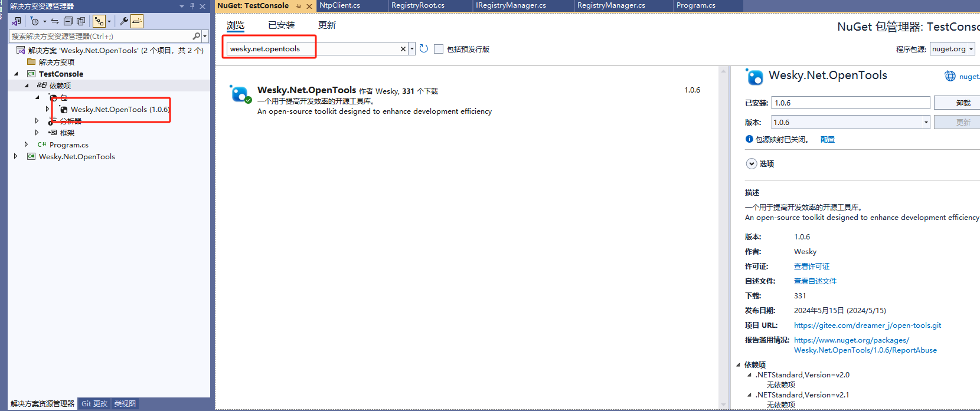Open Solution Explorer search options dropdown
This screenshot has height=411, width=980.
point(205,36)
